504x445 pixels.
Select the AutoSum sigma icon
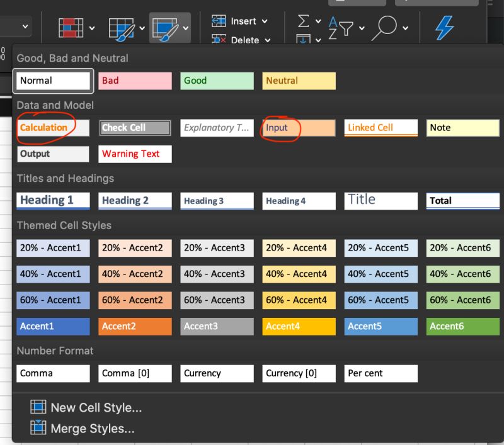tap(304, 20)
